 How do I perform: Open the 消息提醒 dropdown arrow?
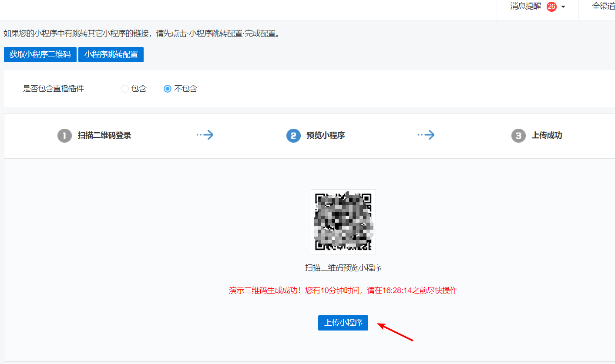click(563, 7)
